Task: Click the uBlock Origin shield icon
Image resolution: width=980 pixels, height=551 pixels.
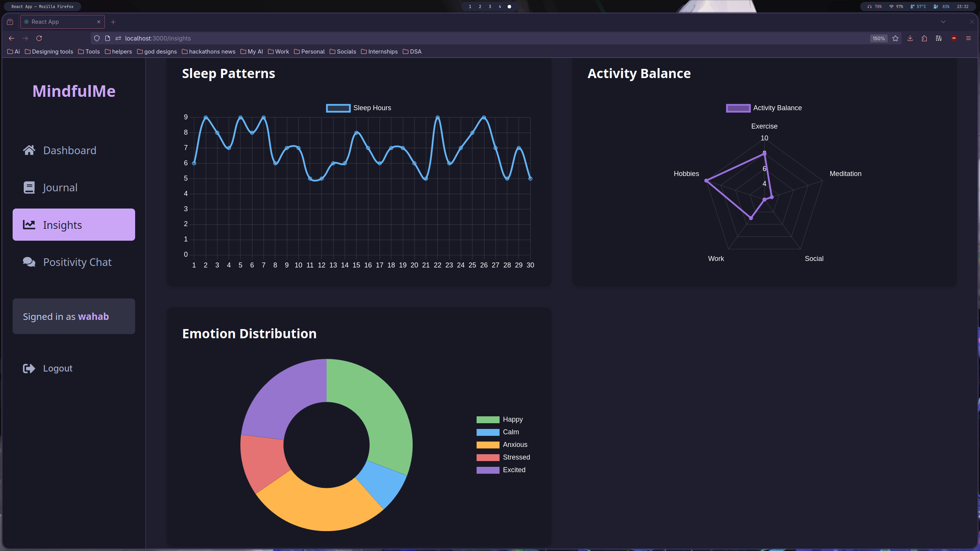Action: tap(954, 38)
